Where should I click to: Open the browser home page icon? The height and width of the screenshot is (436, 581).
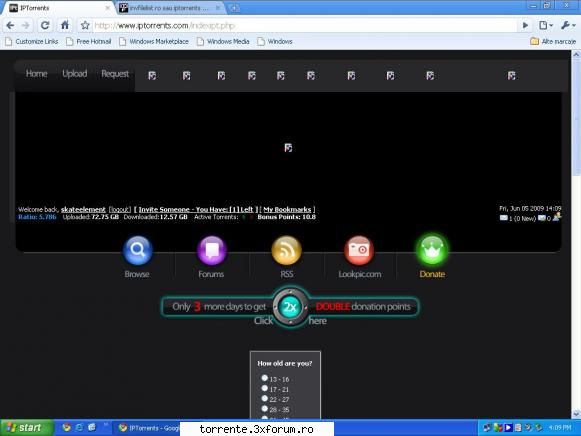(65, 25)
